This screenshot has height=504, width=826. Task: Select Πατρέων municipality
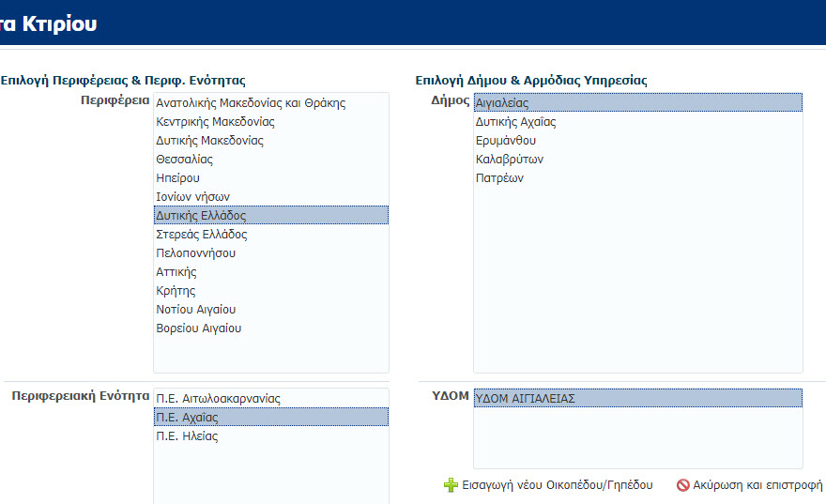pos(638,178)
